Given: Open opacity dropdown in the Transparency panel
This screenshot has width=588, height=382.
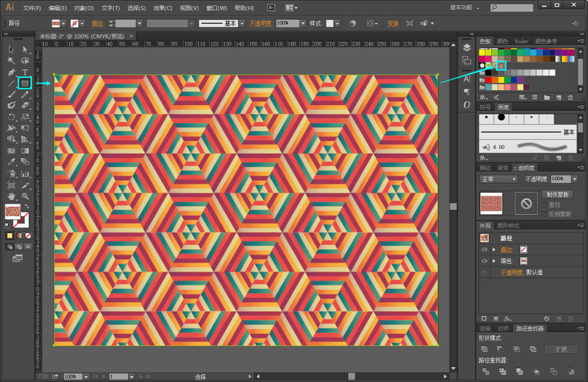Looking at the screenshot, I should (575, 179).
